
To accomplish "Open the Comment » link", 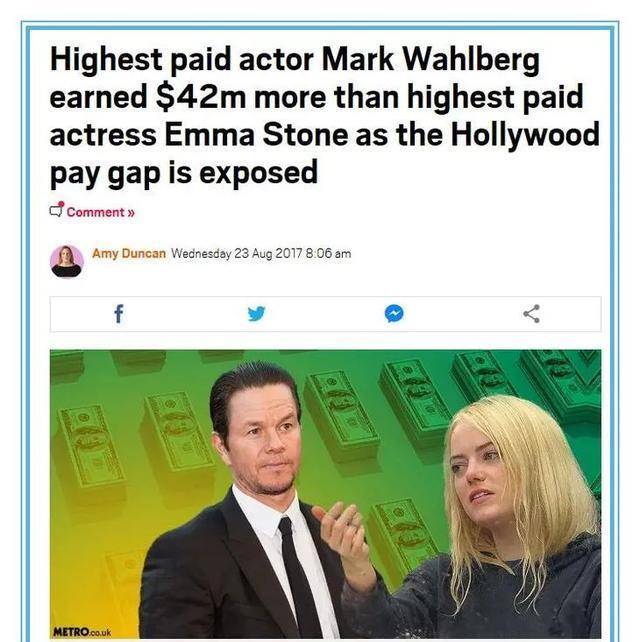I will click(100, 212).
